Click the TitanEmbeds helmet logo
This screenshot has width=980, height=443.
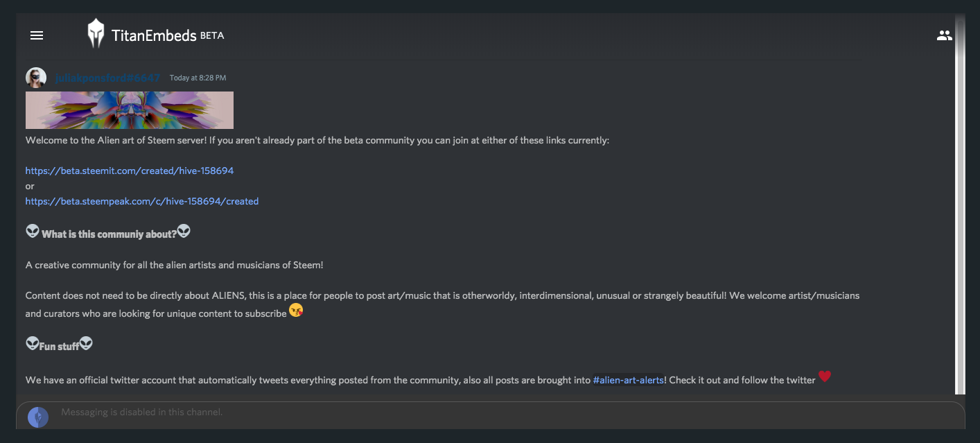[96, 34]
